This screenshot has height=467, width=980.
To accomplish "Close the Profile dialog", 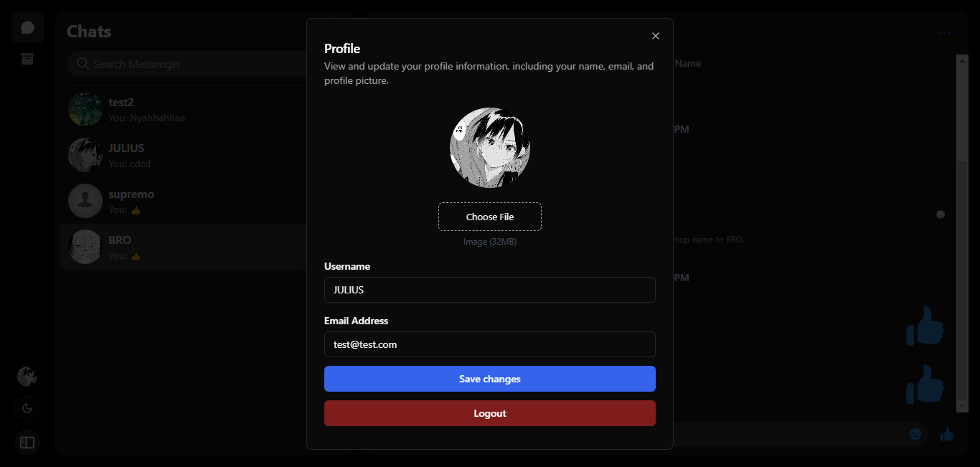I will click(x=655, y=36).
